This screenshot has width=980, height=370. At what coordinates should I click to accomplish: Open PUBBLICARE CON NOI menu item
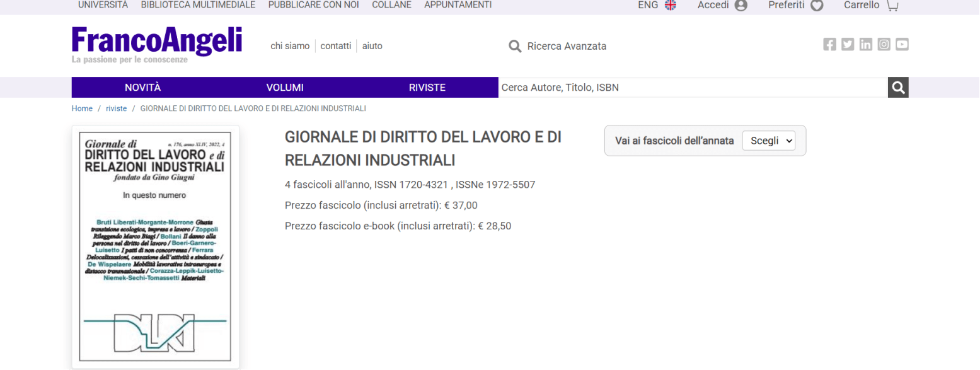tap(314, 5)
